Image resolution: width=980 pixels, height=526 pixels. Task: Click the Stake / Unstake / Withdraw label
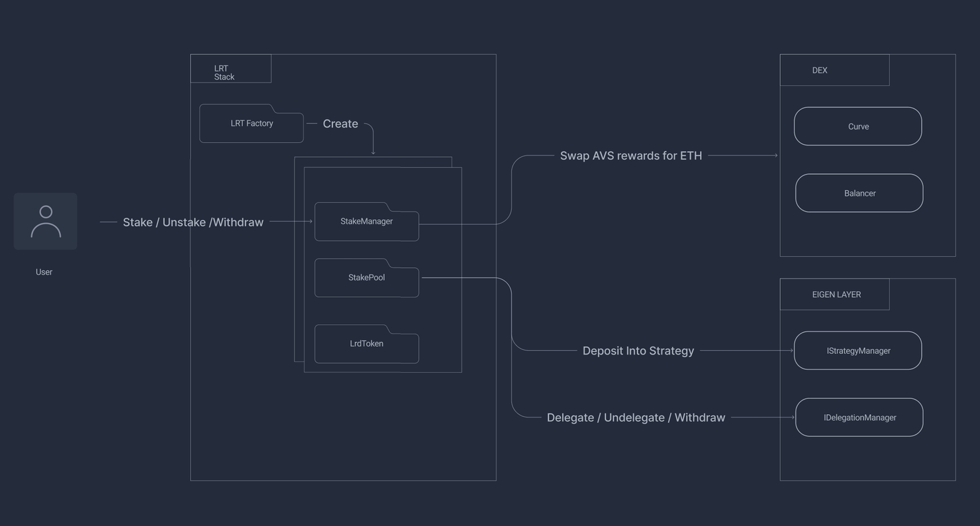pyautogui.click(x=193, y=222)
